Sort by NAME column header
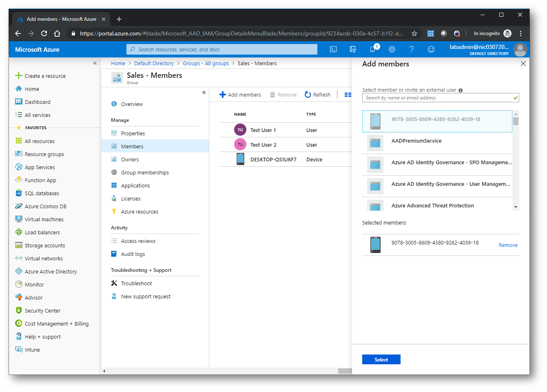547x392 pixels. tap(240, 114)
